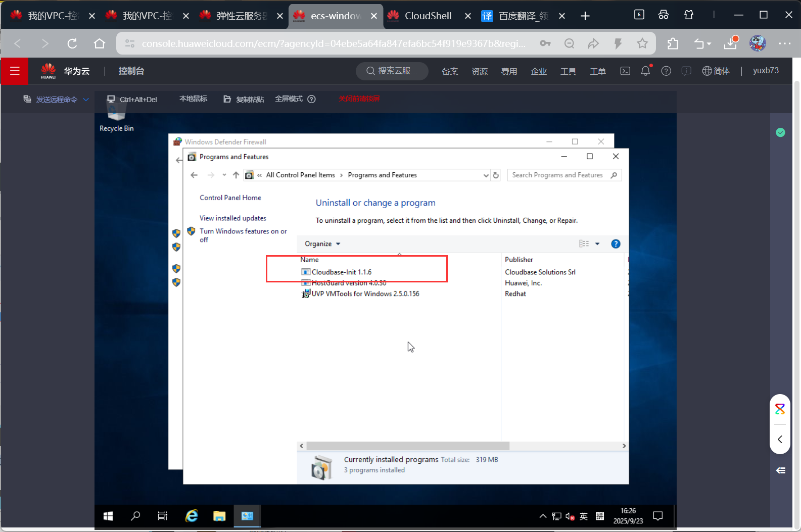
Task: Launch Internet Explorer from remote taskbar
Action: [192, 516]
